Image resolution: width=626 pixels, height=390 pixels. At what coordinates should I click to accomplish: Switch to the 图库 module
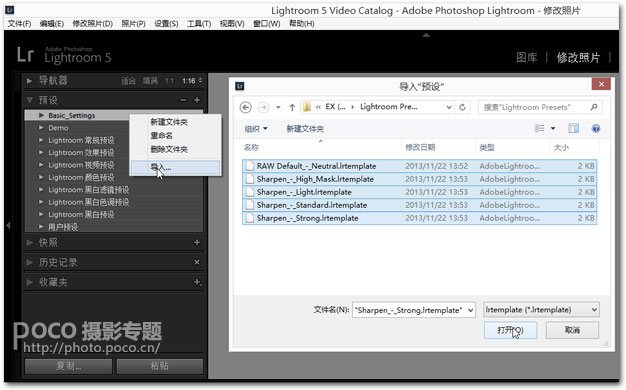(x=527, y=57)
